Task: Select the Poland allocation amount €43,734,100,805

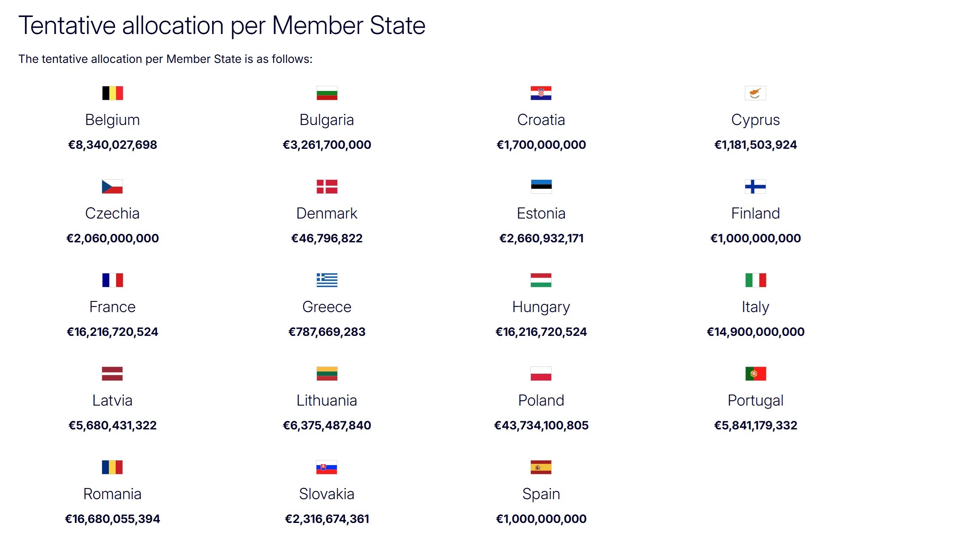Action: coord(541,425)
